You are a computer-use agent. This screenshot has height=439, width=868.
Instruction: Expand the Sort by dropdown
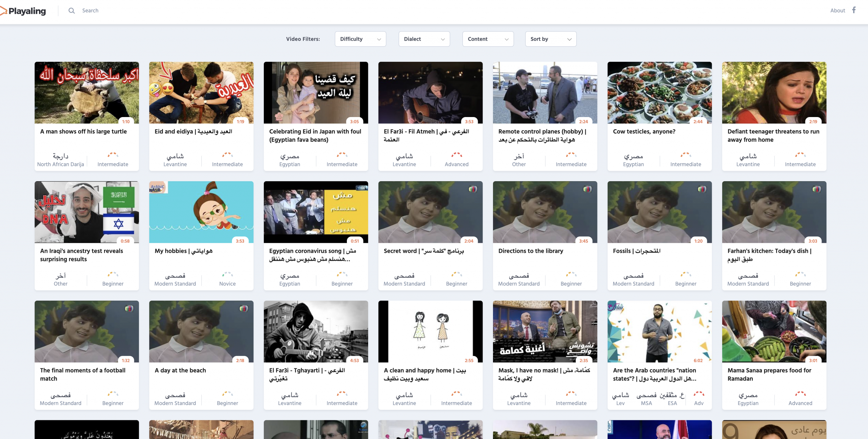tap(550, 39)
